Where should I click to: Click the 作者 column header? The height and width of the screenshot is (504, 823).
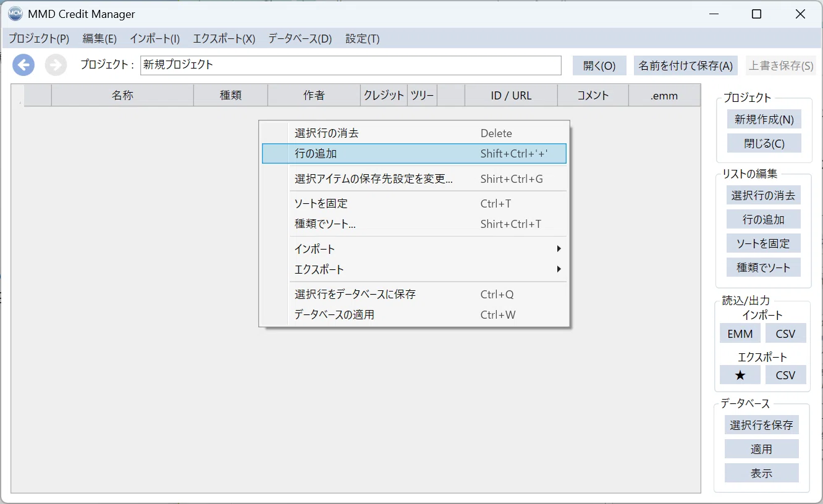tap(314, 95)
